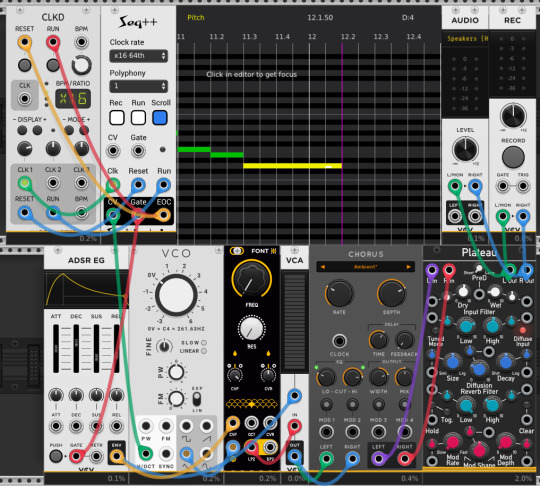Toggle the Plateau Diffuse Input button

click(522, 331)
